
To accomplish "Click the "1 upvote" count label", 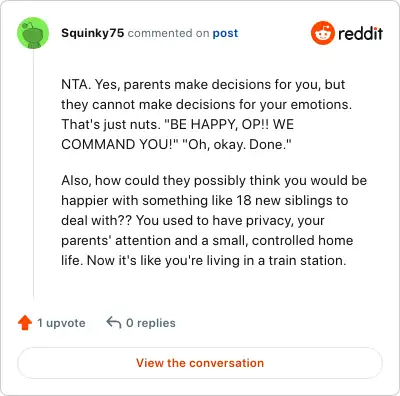I will [x=61, y=323].
